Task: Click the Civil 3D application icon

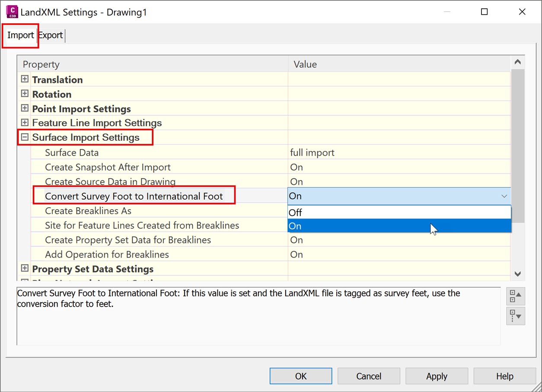Action: click(12, 12)
